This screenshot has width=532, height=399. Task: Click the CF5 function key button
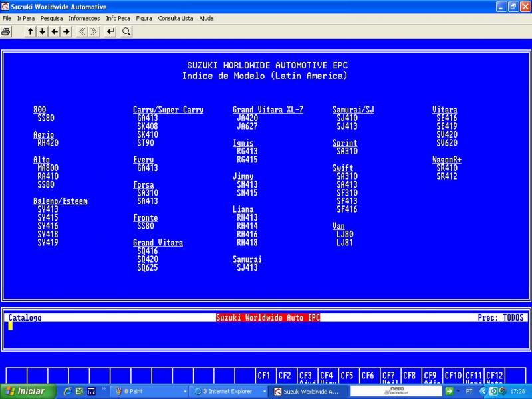pyautogui.click(x=347, y=376)
